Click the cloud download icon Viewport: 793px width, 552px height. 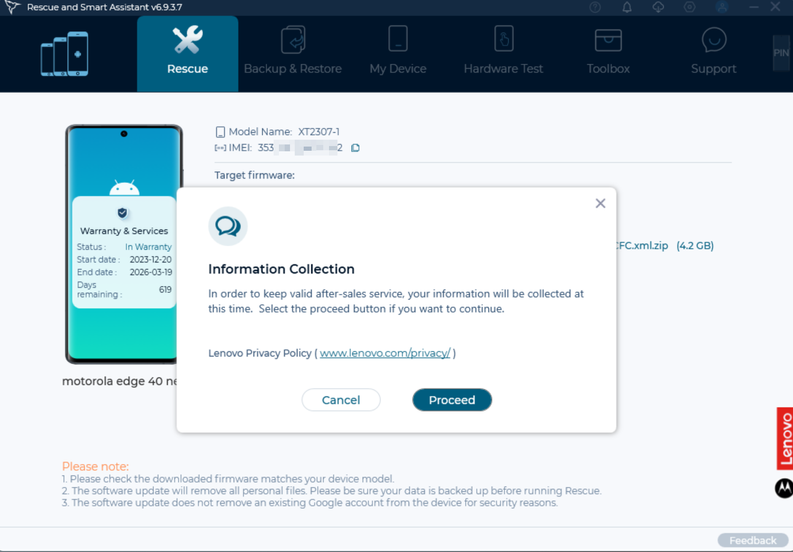(658, 7)
